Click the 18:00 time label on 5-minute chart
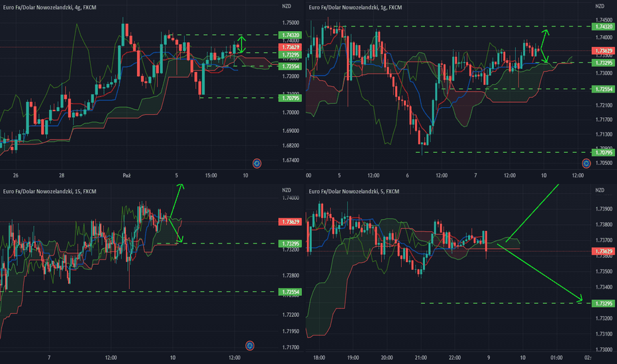 click(x=319, y=357)
